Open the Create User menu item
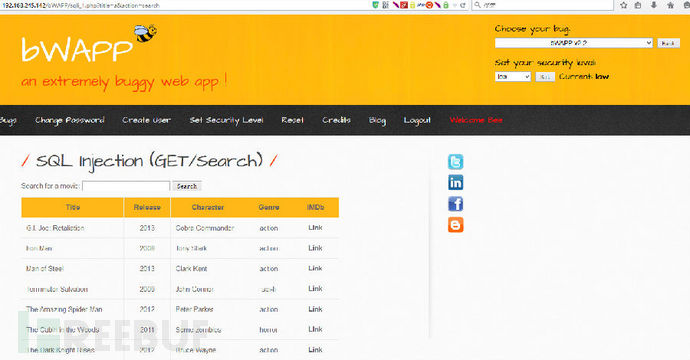 [x=147, y=120]
